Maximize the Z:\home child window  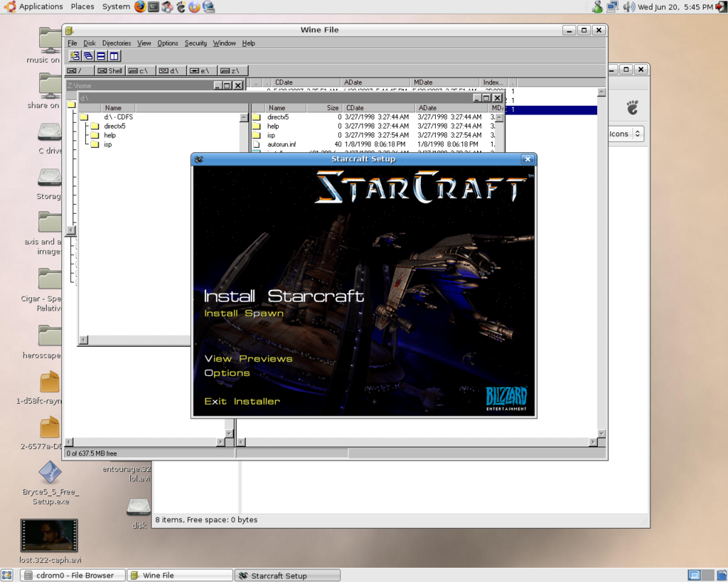tap(227, 85)
